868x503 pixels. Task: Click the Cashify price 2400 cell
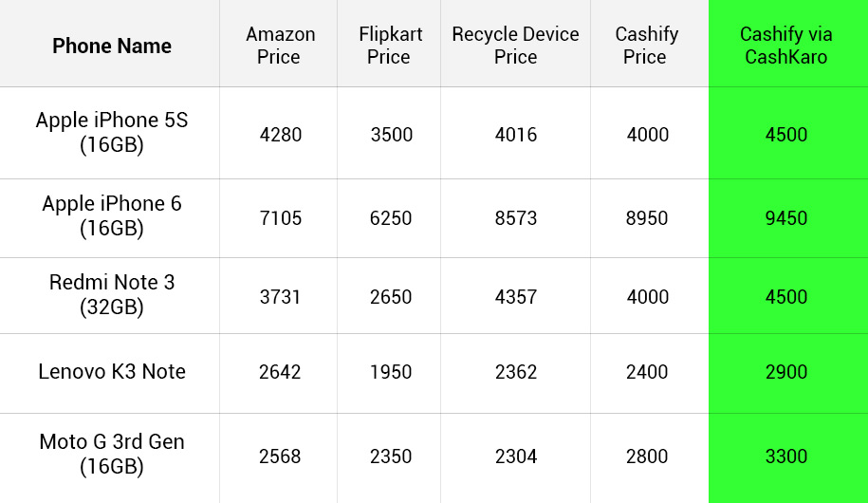647,372
